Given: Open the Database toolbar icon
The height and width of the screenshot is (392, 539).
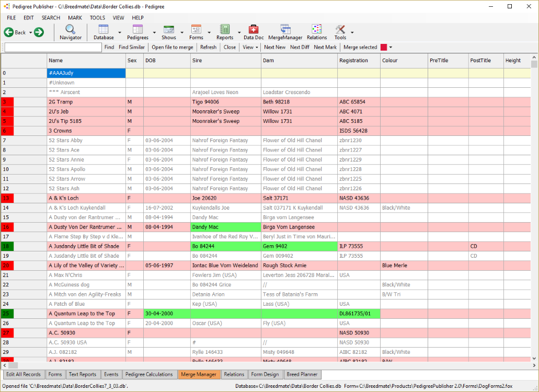Looking at the screenshot, I should pyautogui.click(x=104, y=32).
